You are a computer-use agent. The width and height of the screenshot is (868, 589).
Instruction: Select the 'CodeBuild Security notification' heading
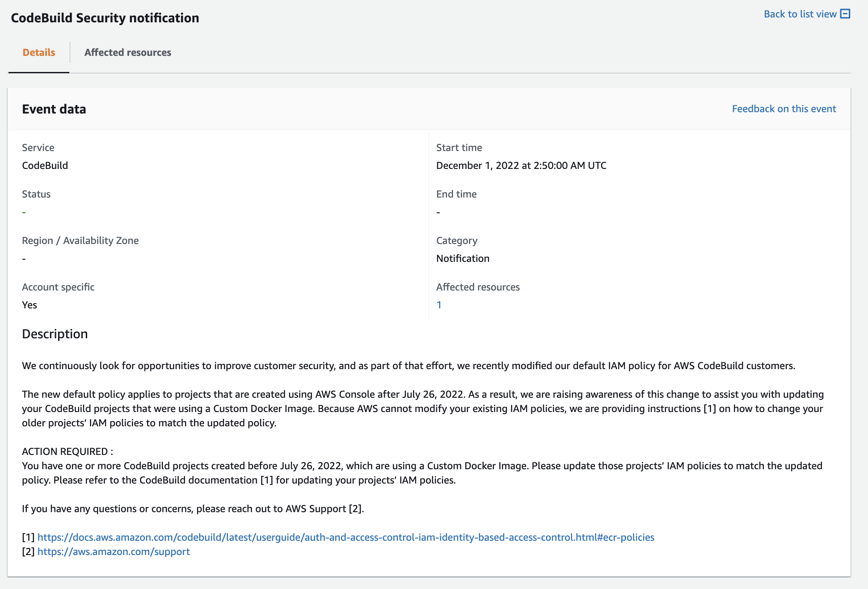(105, 18)
